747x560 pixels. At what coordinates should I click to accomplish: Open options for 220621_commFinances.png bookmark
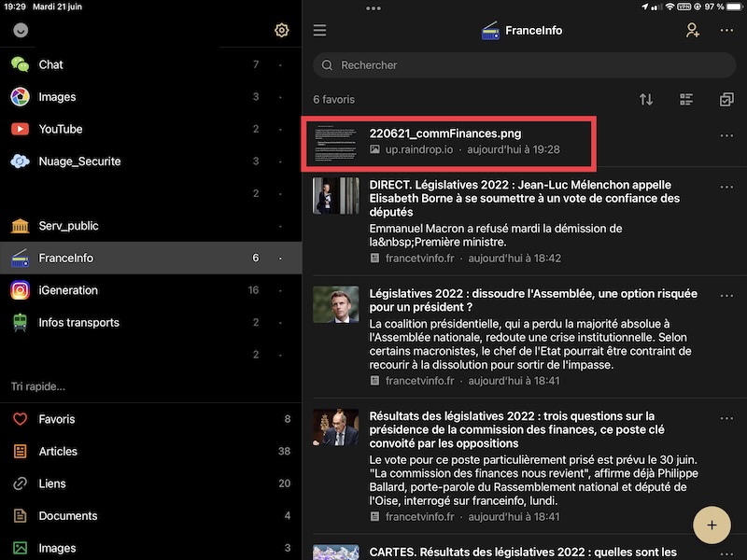point(726,135)
